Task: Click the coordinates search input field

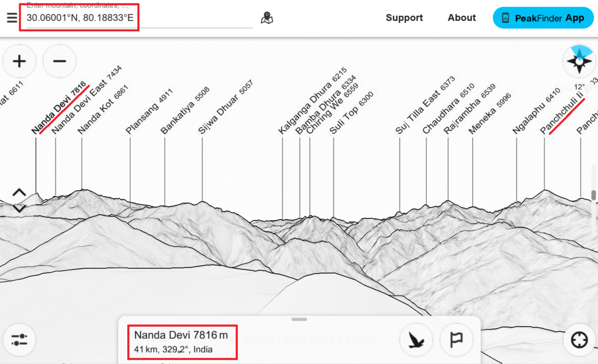Action: tap(139, 18)
